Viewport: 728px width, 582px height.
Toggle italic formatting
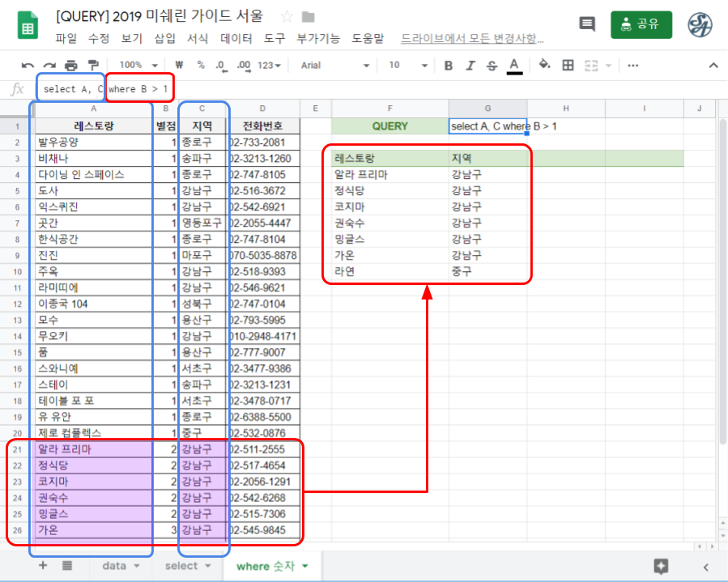tap(470, 66)
